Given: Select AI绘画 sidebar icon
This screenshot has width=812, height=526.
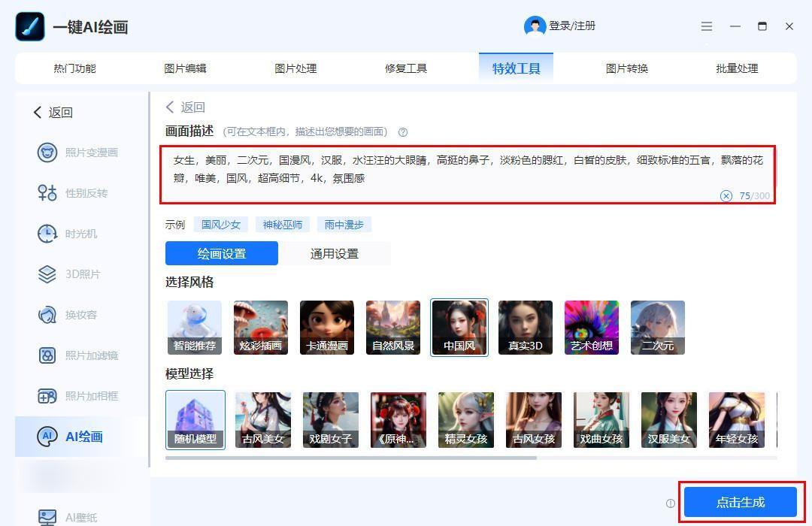Looking at the screenshot, I should [x=47, y=437].
